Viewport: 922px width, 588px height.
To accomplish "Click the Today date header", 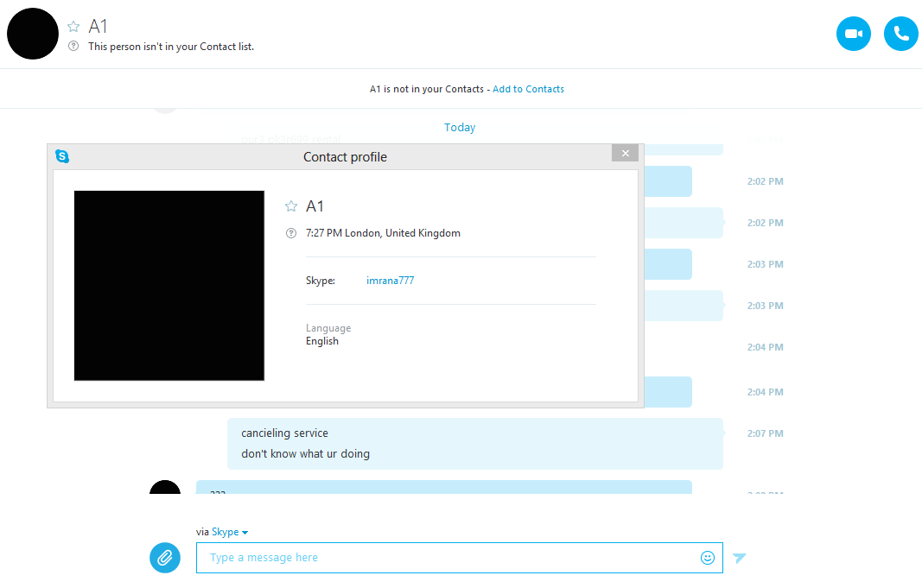I will [x=459, y=128].
